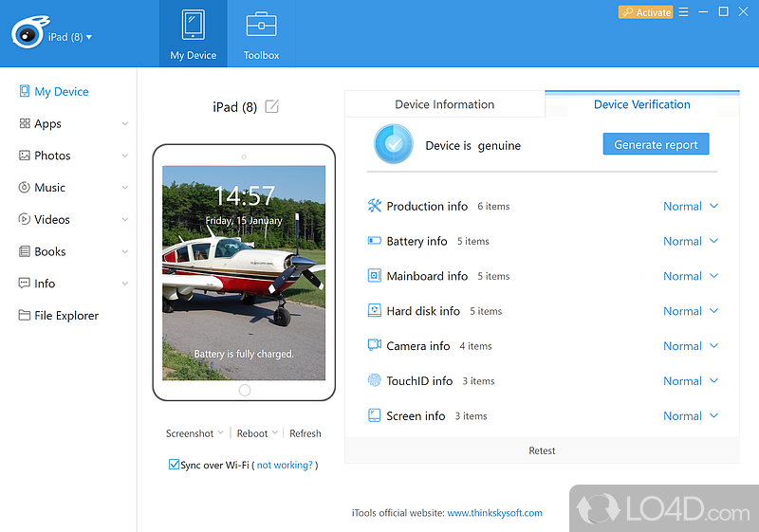Click the TouchID fingerprint icon
Screen dimensions: 759x532
[374, 380]
